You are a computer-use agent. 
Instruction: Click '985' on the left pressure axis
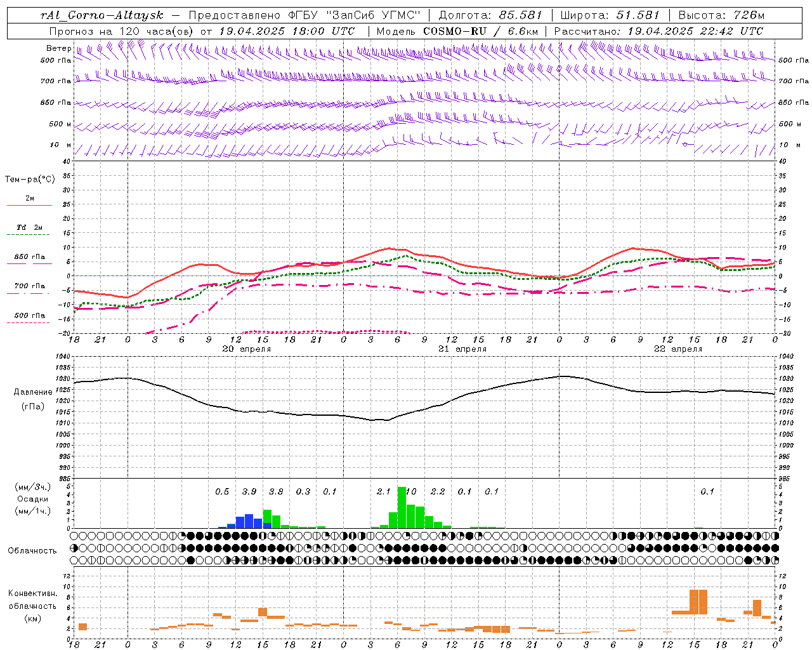(x=65, y=479)
